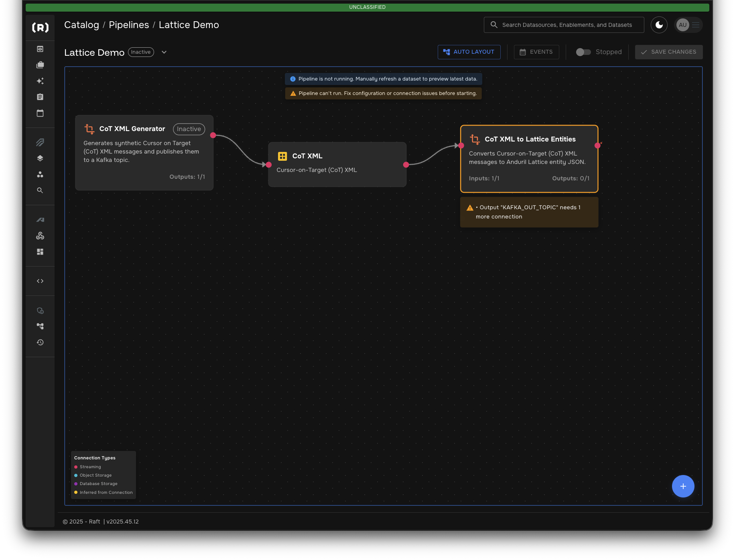Image resolution: width=735 pixels, height=560 pixels.
Task: Click the Inactive badge on CoT XML Generator
Action: pos(189,129)
